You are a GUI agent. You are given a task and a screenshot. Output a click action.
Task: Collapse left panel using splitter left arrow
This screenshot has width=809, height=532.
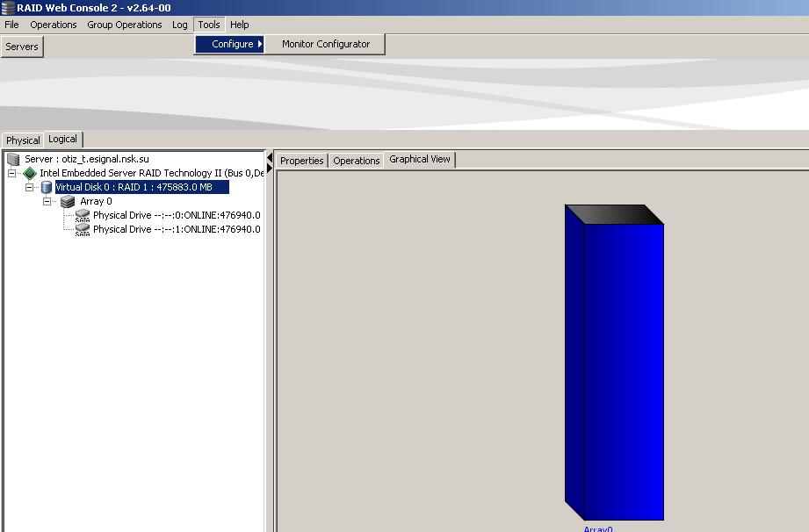[x=270, y=158]
